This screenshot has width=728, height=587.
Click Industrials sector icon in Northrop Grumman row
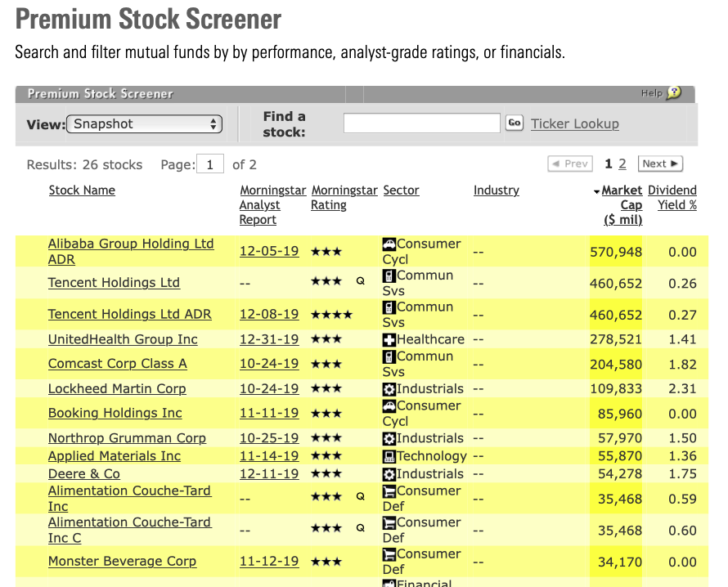pyautogui.click(x=389, y=438)
